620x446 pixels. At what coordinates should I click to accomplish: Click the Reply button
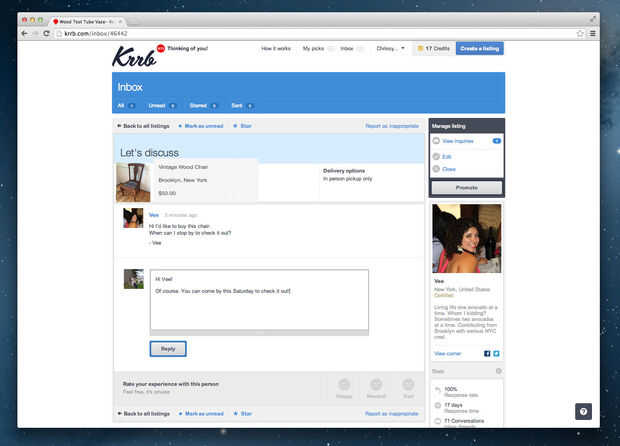point(168,349)
